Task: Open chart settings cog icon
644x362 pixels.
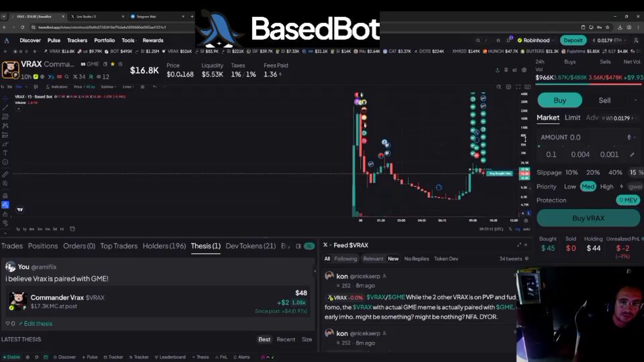Action: click(x=508, y=87)
